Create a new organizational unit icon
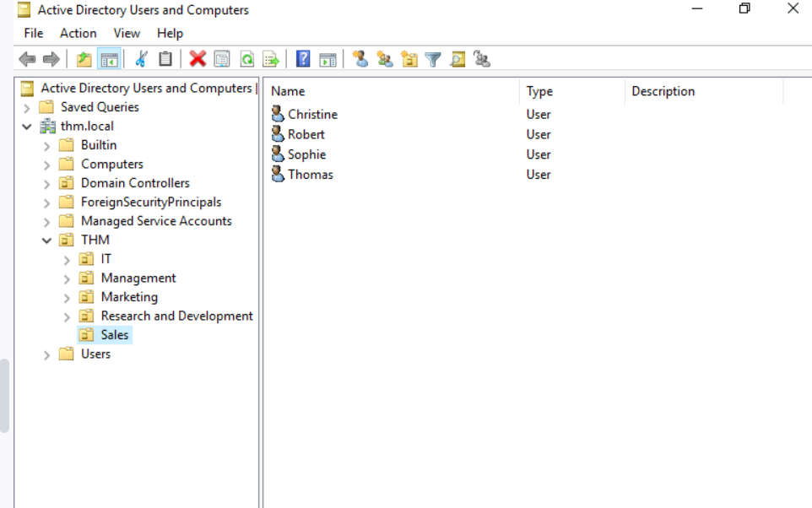The height and width of the screenshot is (508, 812). pyautogui.click(x=409, y=59)
